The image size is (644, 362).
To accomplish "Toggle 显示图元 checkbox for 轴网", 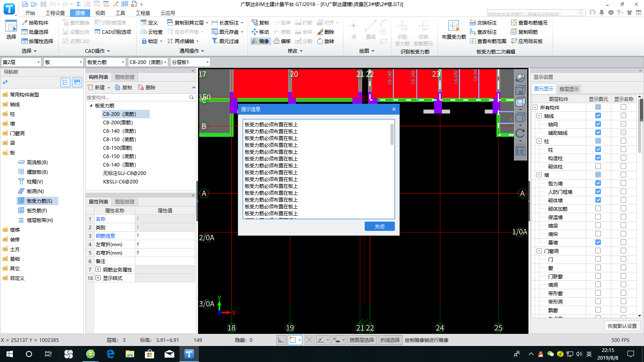I will pos(598,124).
